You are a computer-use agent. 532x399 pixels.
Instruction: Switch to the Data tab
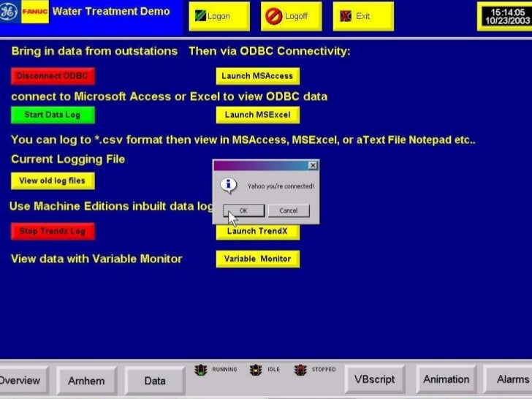[155, 381]
